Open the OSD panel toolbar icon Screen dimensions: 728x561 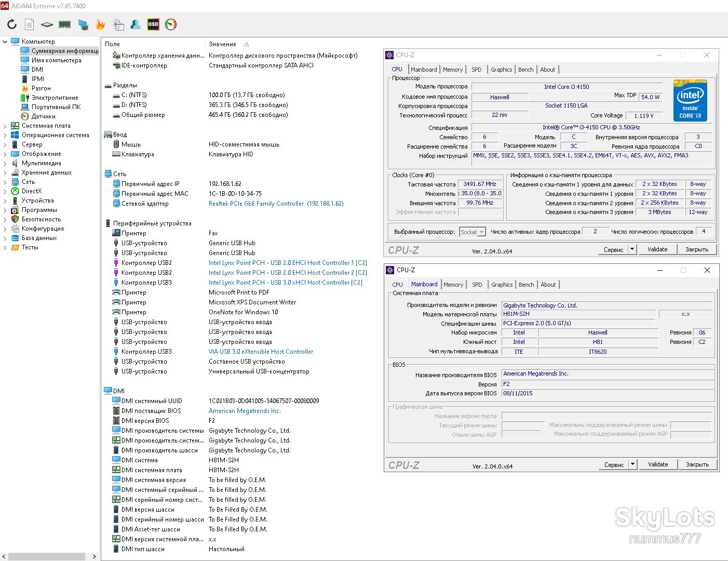pyautogui.click(x=153, y=24)
